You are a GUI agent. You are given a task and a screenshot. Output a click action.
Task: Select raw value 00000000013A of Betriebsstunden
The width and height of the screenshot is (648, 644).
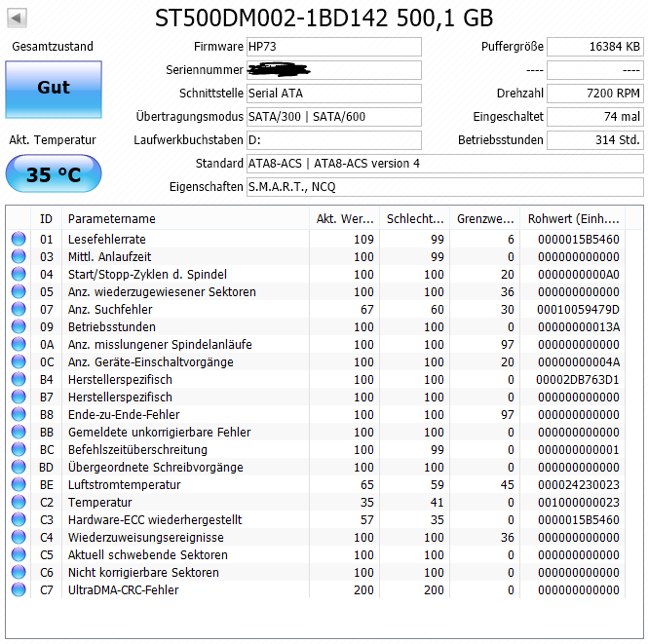click(x=578, y=327)
